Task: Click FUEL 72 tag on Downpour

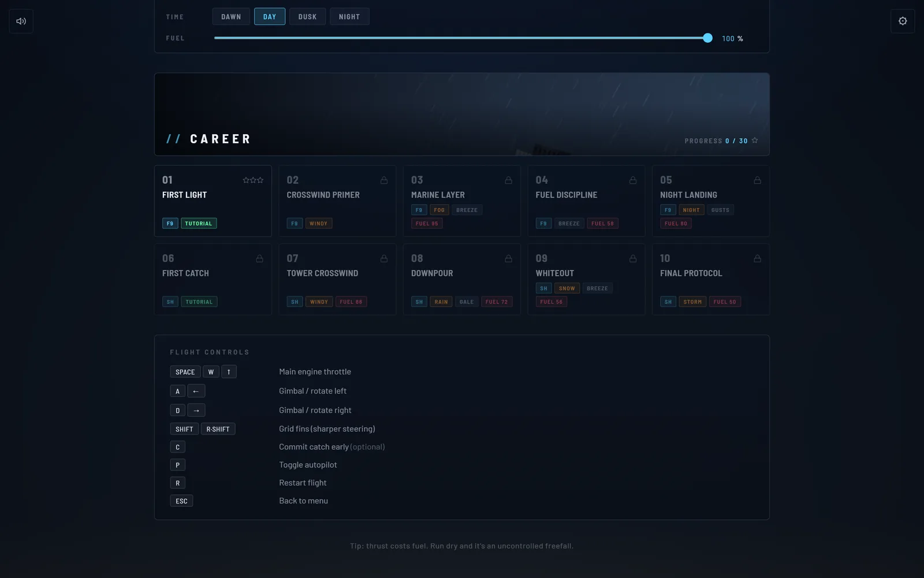Action: pos(497,302)
